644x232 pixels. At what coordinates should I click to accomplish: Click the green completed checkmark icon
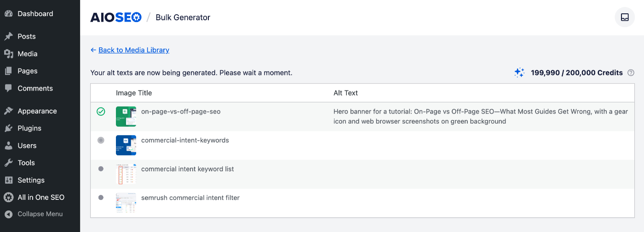tap(101, 112)
